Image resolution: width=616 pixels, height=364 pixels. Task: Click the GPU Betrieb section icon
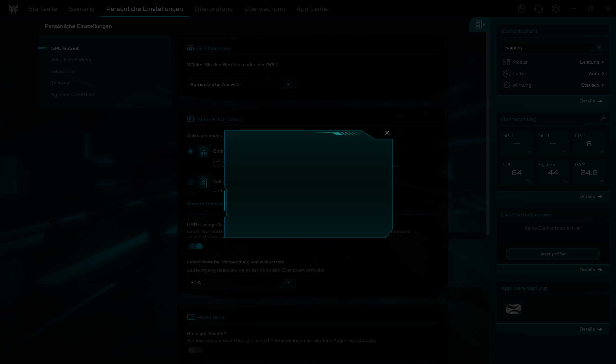coord(190,48)
